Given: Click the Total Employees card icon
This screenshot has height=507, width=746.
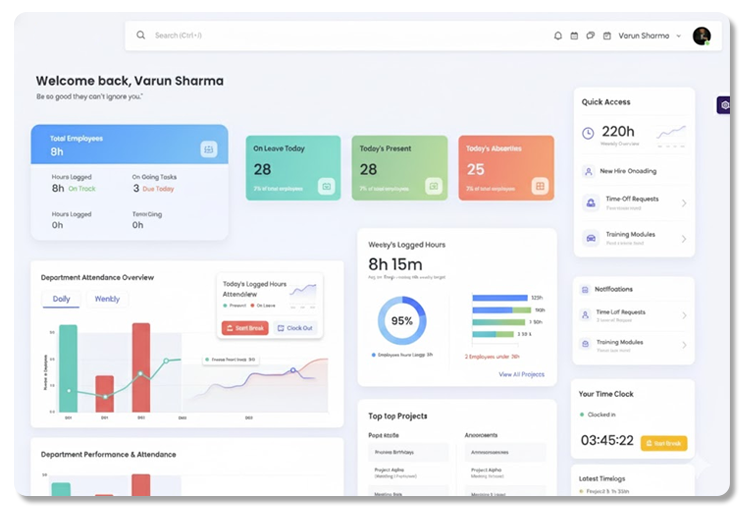Looking at the screenshot, I should pos(208,149).
